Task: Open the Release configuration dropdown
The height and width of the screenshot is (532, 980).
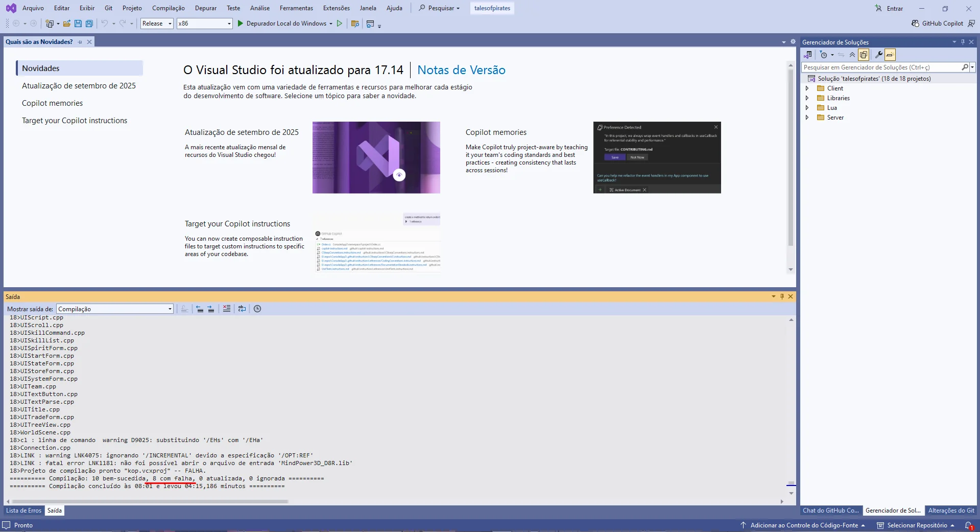Action: coord(157,24)
